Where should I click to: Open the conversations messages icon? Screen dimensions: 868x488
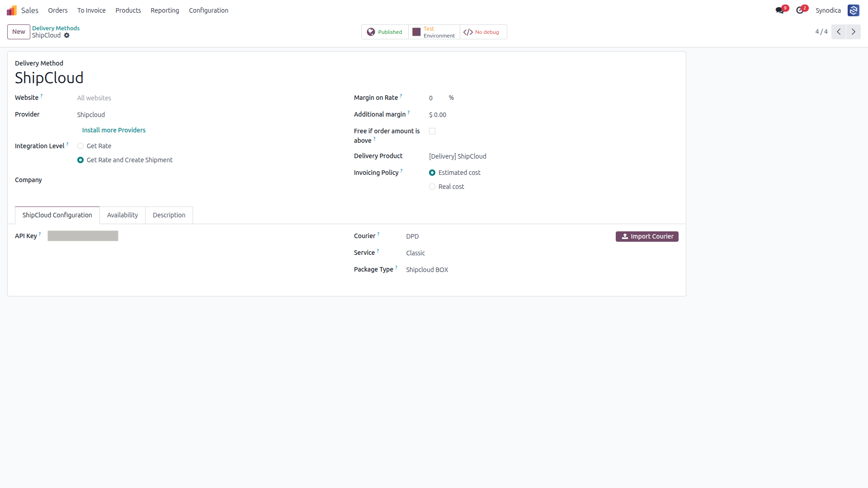779,10
